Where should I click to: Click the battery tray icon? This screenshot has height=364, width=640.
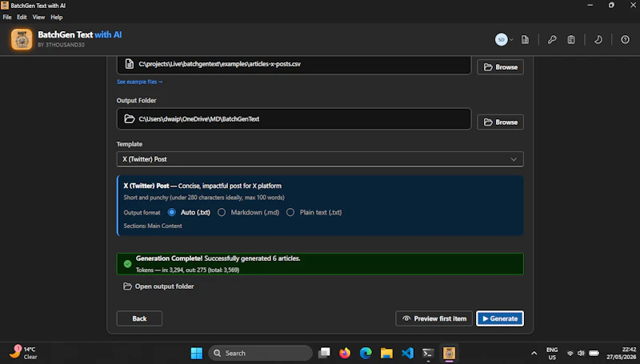(x=594, y=354)
